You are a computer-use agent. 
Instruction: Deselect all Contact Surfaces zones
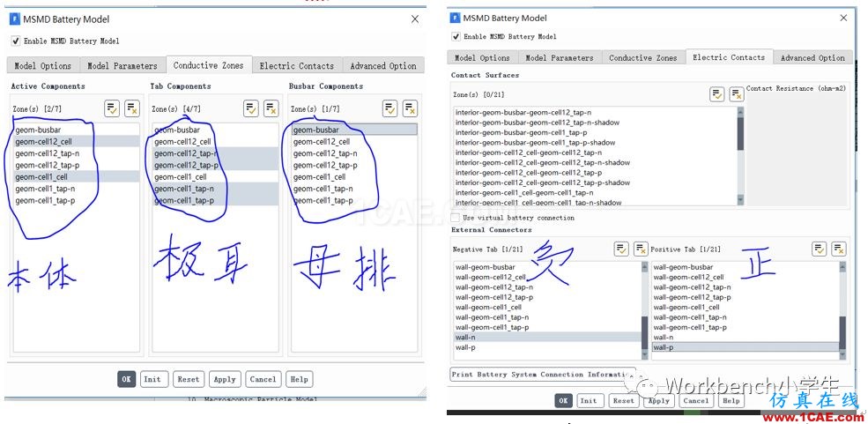tap(736, 94)
